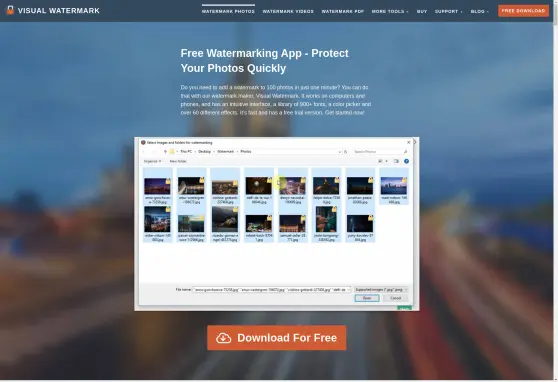Click the Cancel button in the dialog
The image size is (558, 382).
395,298
